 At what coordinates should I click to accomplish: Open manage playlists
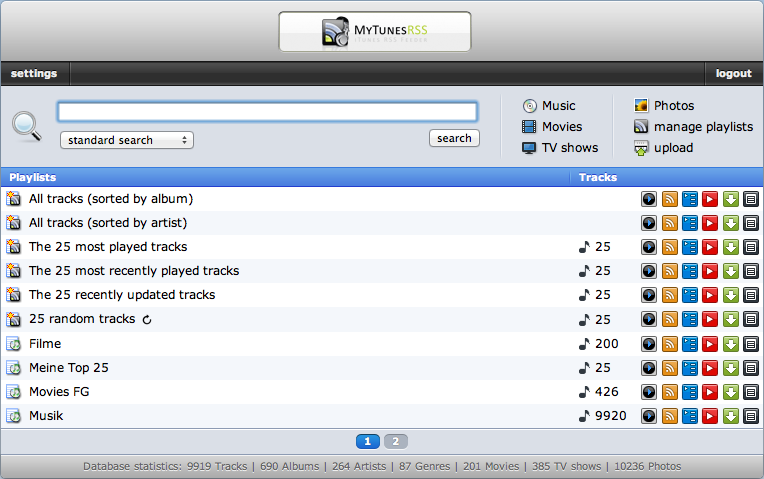pyautogui.click(x=693, y=127)
